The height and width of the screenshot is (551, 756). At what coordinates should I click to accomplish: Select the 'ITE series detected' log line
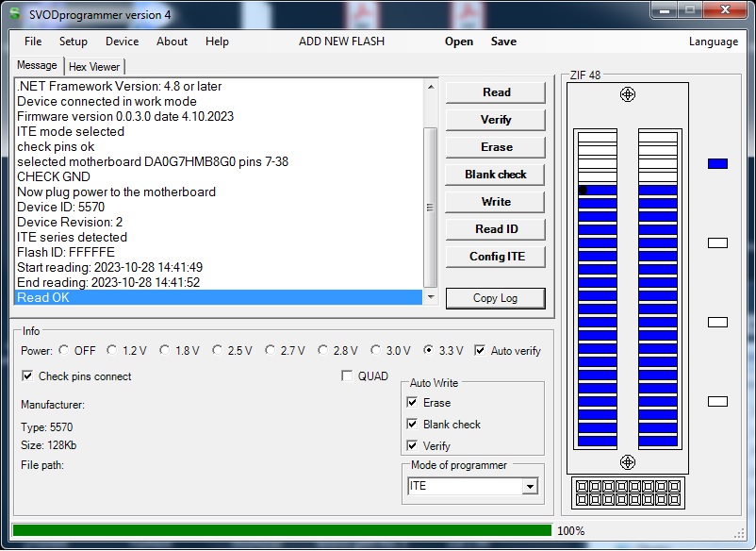219,237
